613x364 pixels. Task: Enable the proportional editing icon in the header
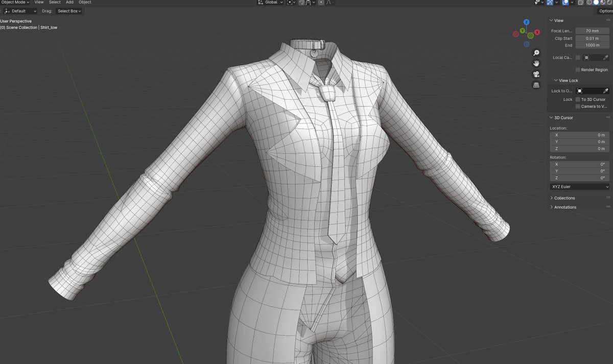pyautogui.click(x=321, y=3)
